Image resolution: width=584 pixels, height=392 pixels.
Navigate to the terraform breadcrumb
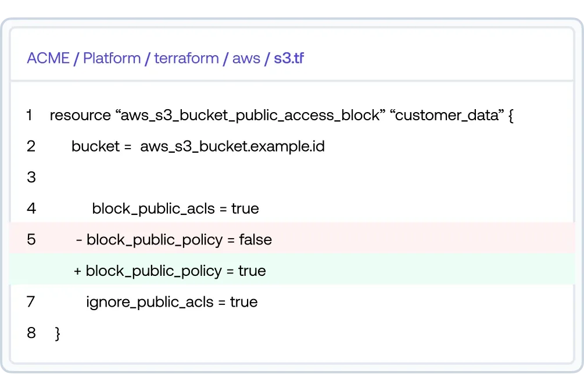(x=187, y=59)
